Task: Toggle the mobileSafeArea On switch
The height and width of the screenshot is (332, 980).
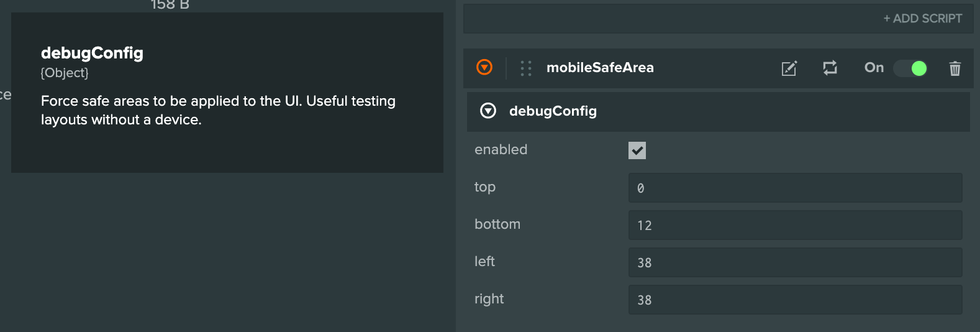Action: (x=910, y=68)
